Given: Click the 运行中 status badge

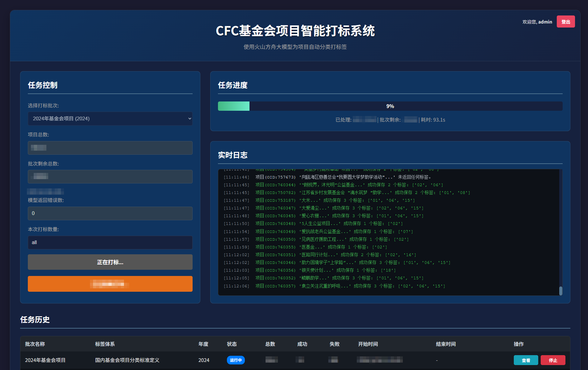Looking at the screenshot, I should 236,360.
